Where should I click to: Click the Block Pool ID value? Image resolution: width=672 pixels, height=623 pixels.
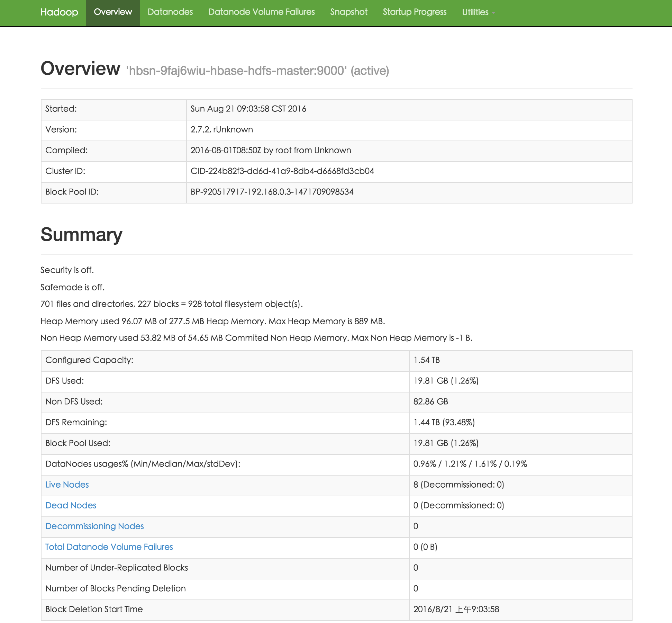click(x=272, y=192)
